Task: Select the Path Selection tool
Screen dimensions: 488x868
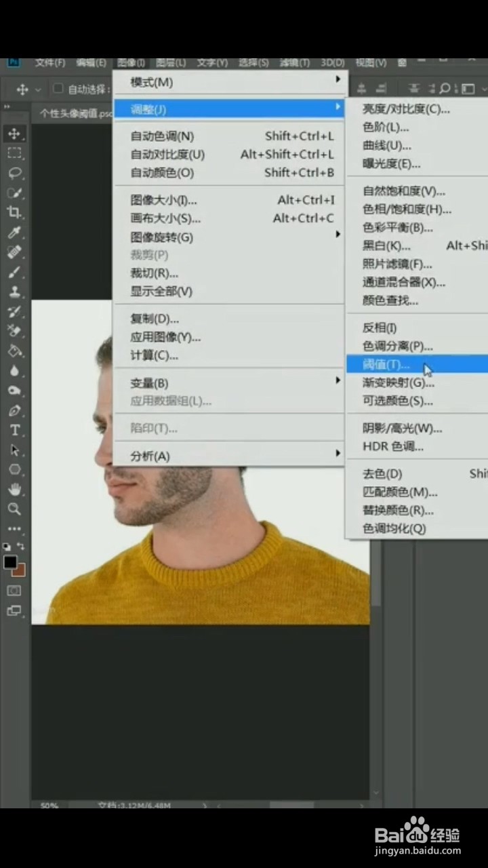Action: 14,450
